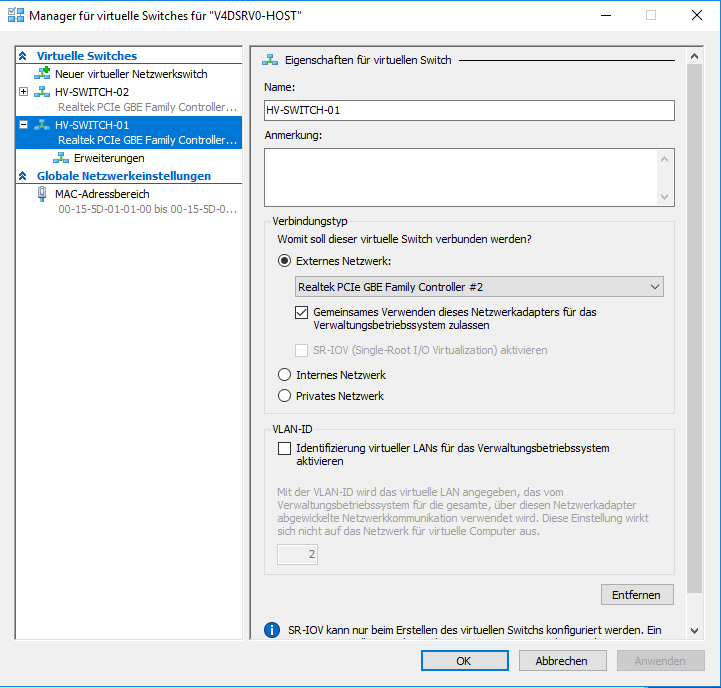Image resolution: width=721 pixels, height=688 pixels.
Task: Click the MAC-Adressbereich adapter icon
Action: [42, 194]
